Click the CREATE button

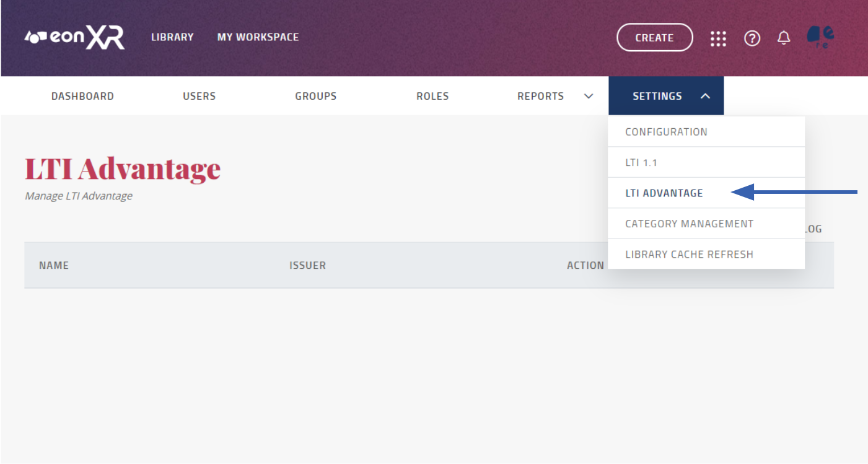[x=654, y=38]
